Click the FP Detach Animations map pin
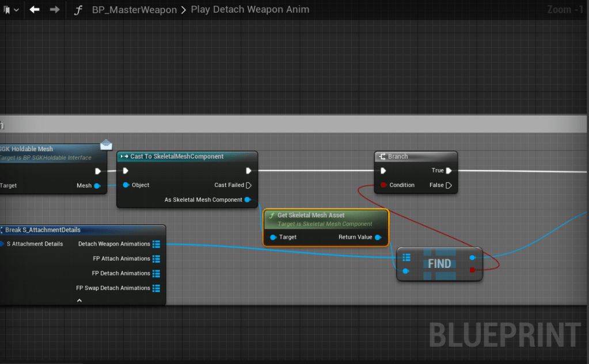Viewport: 589px width, 364px height. tap(156, 273)
